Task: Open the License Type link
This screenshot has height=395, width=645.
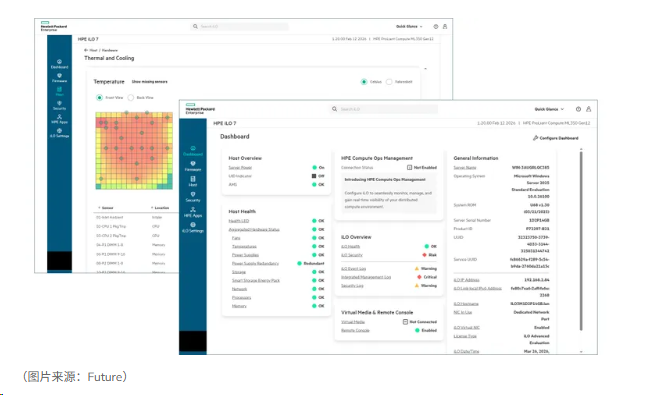Action: 465,336
